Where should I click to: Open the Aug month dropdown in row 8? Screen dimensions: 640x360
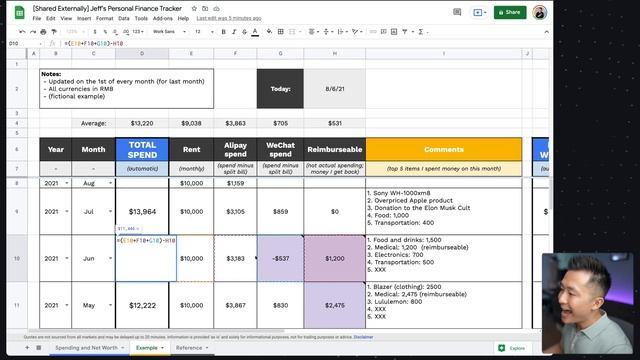point(110,183)
